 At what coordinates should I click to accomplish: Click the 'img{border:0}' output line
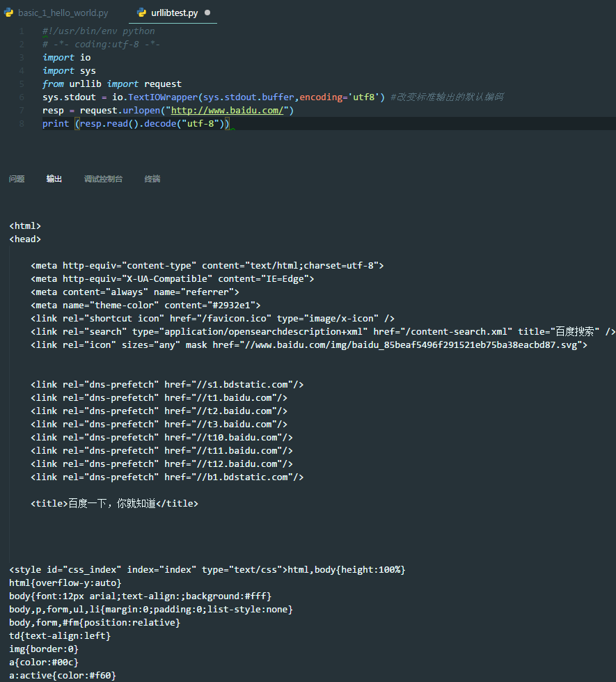point(44,649)
